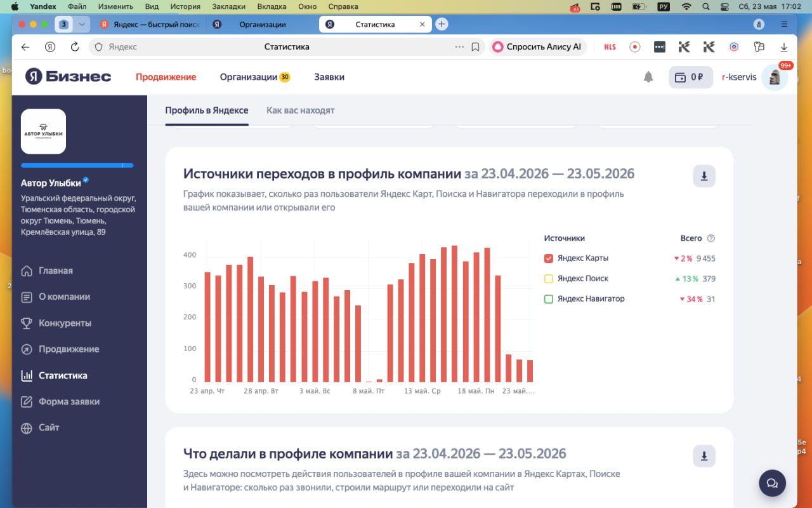Click the Автор Улыбки company name
Screen dimensions: 812x508
[x=51, y=183]
